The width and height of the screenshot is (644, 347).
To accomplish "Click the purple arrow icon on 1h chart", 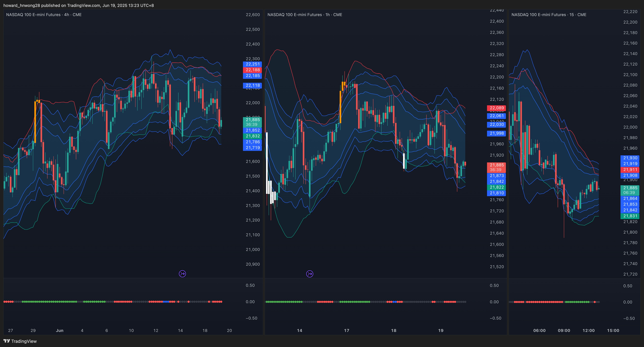I will point(309,274).
